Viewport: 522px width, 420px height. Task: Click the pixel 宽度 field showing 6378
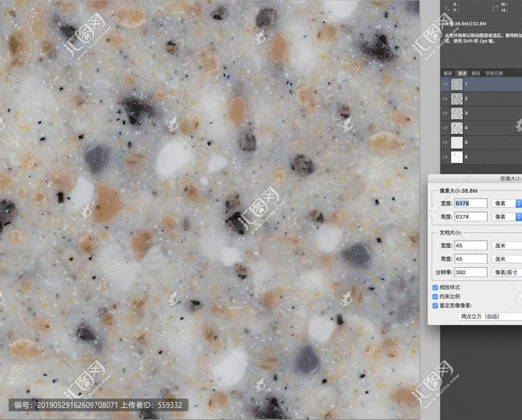[x=471, y=203]
